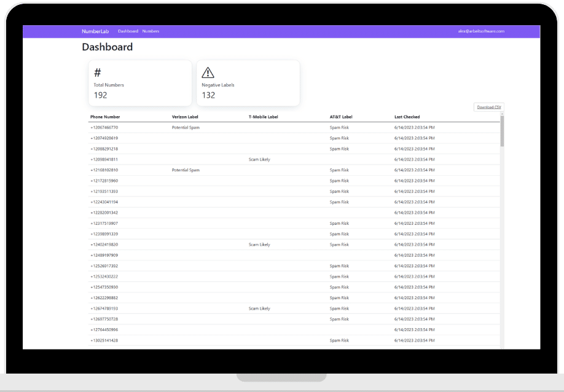Click Scam Likely label for +12098941811
Viewport: 564px width, 392px height.
pos(259,159)
